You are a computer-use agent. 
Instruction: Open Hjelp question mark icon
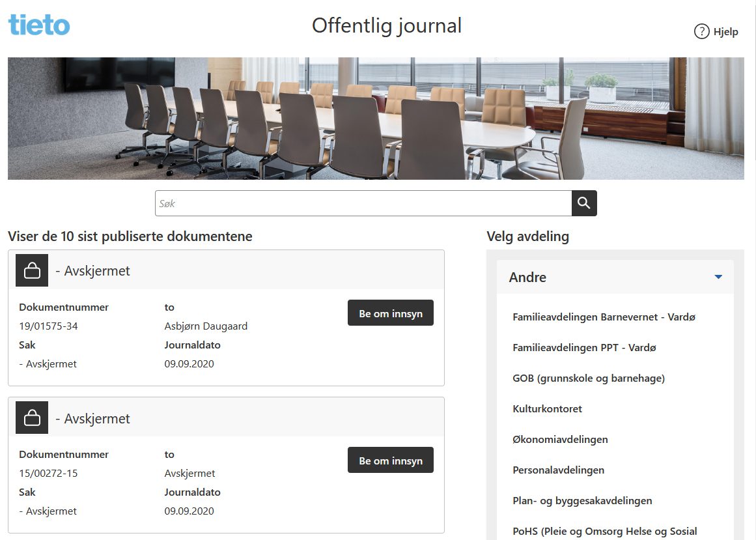(x=701, y=31)
